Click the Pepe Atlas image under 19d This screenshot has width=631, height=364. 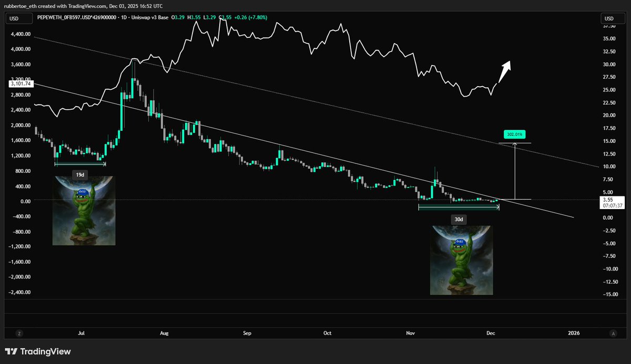coord(84,211)
